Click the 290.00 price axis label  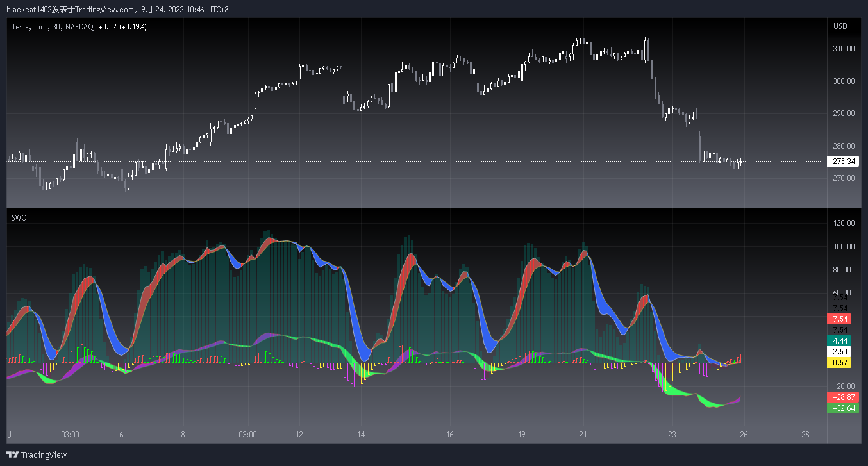844,113
